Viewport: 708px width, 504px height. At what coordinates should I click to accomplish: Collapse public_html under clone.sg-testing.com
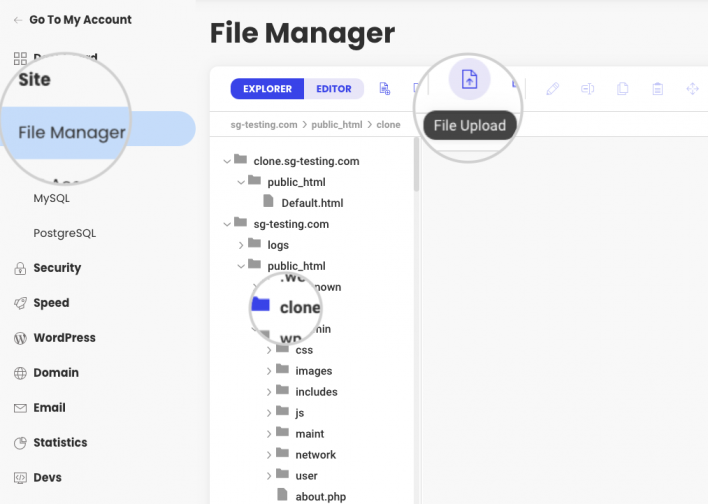coord(241,182)
